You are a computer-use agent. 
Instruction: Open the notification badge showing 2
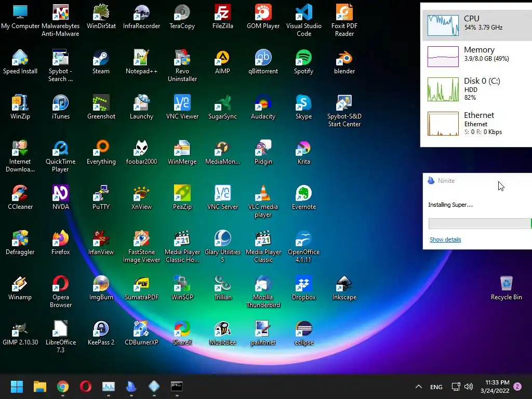pyautogui.click(x=517, y=387)
